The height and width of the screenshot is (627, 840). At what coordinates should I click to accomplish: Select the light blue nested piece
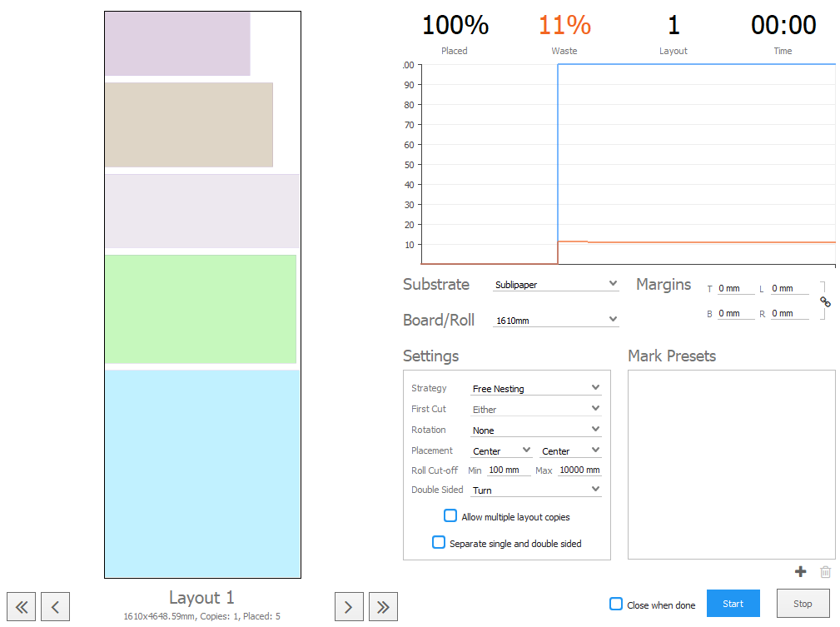pyautogui.click(x=201, y=473)
